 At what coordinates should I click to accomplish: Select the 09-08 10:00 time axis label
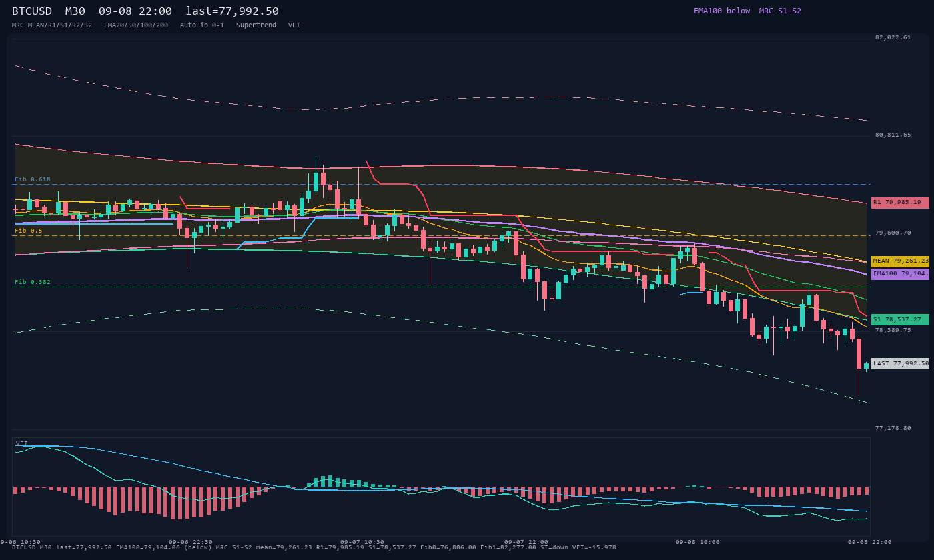(697, 542)
